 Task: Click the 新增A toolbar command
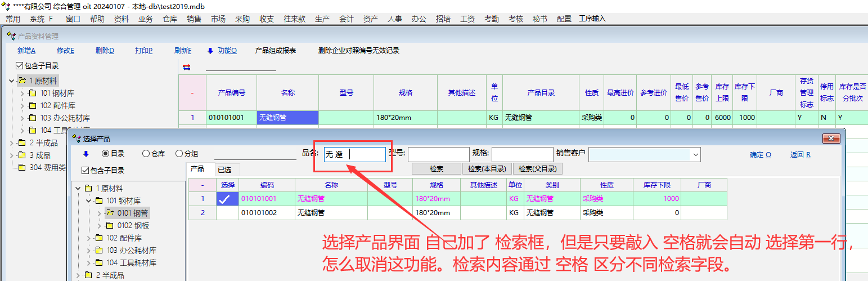[x=26, y=51]
